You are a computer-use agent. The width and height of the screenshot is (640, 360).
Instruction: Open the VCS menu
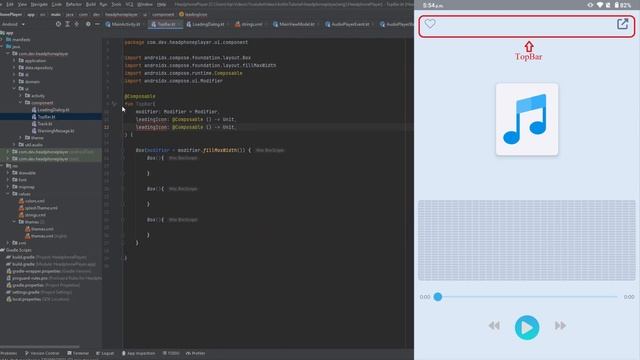coord(129,4)
